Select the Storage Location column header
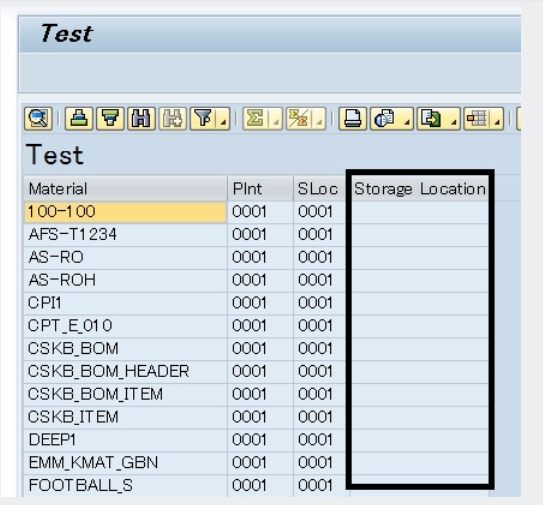The width and height of the screenshot is (543, 505). pos(420,189)
